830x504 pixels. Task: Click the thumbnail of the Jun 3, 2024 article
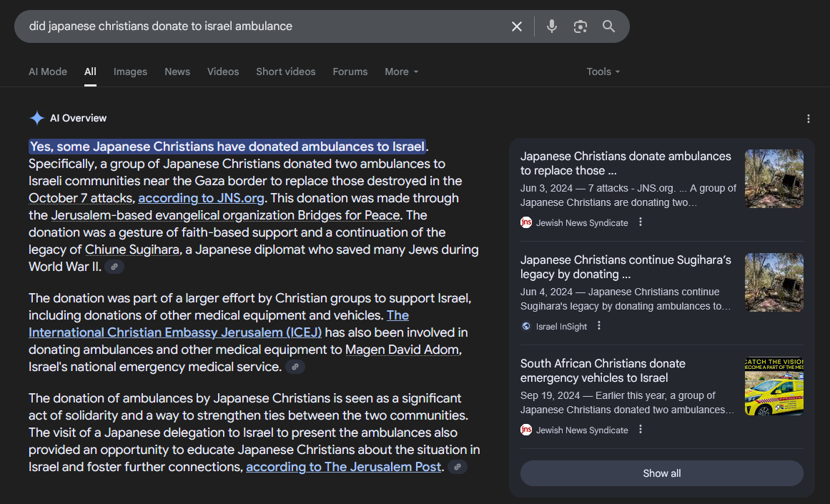point(774,179)
